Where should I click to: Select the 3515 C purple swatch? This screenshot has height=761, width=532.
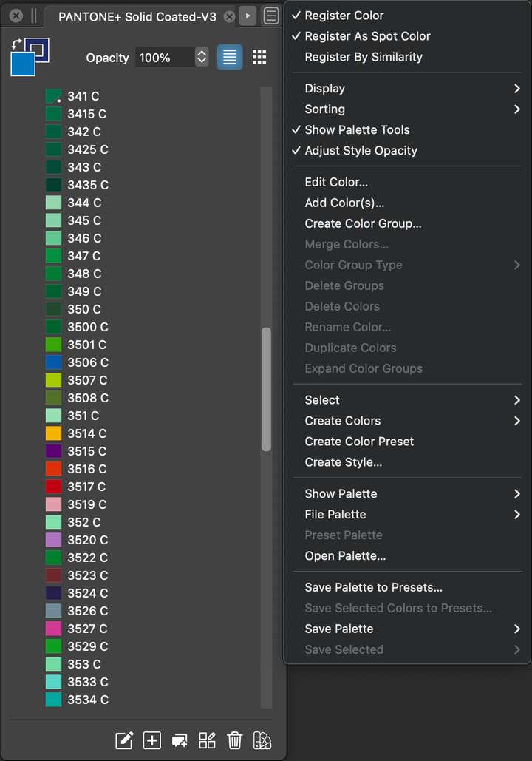[x=53, y=451]
